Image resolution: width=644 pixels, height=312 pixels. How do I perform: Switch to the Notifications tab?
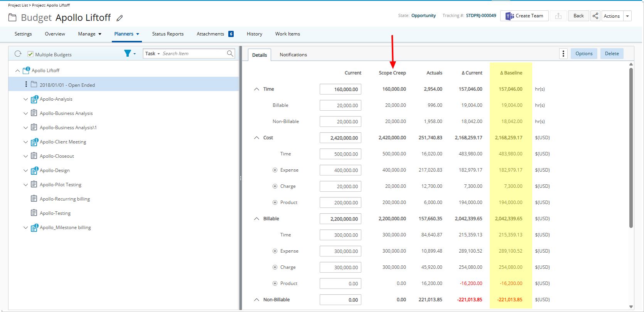point(293,55)
